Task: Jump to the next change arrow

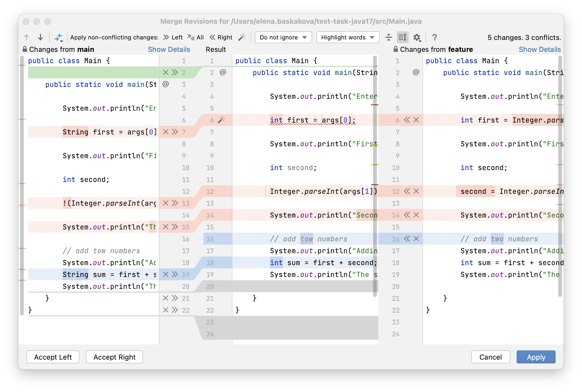Action: (x=40, y=37)
